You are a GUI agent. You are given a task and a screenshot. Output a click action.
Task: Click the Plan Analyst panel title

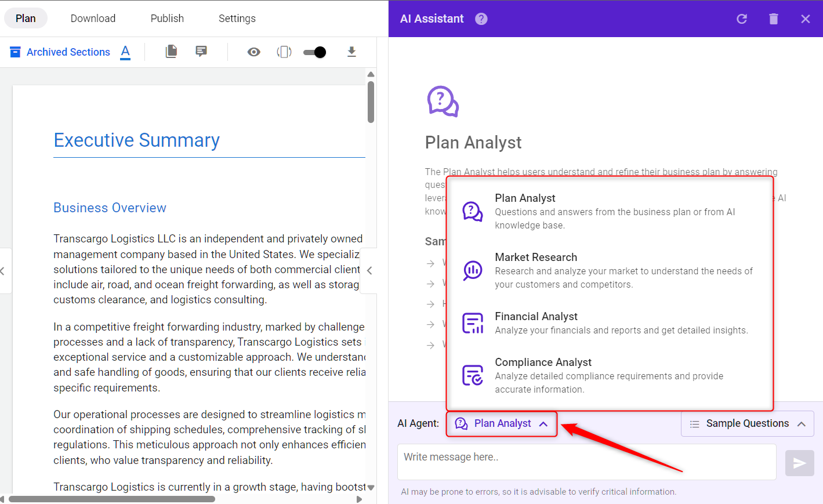pos(473,143)
